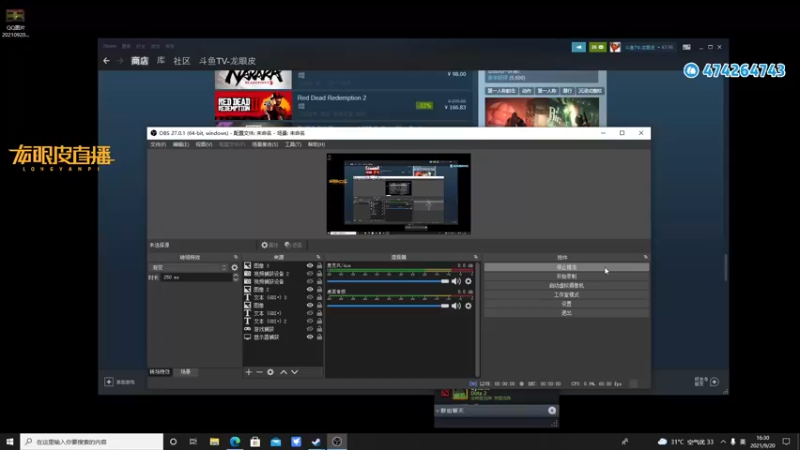
Task: Hide the 图像 3 source
Action: coord(310,265)
